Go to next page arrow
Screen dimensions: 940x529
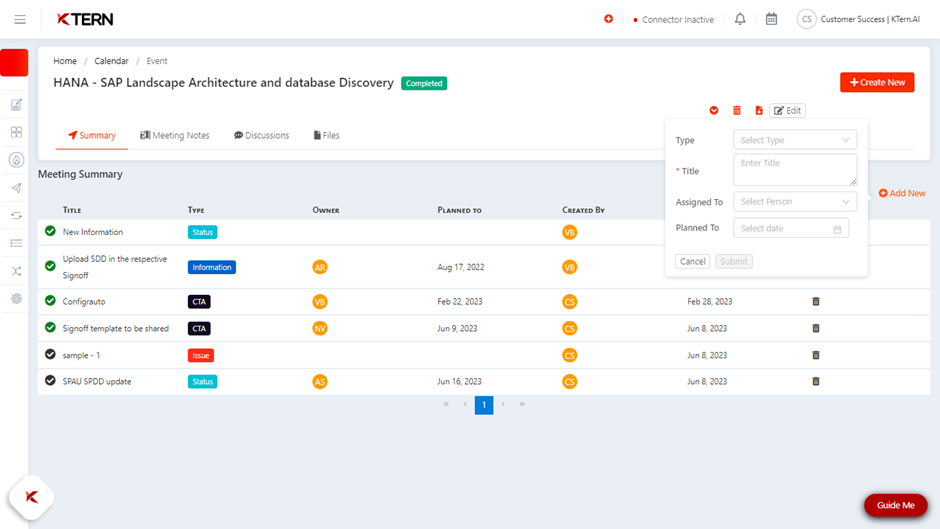503,404
